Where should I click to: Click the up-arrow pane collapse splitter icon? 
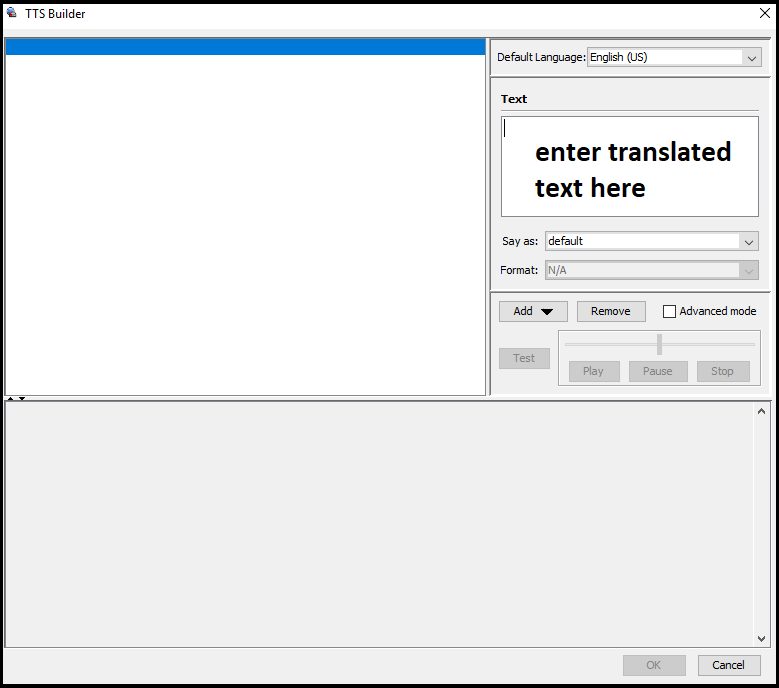coord(10,398)
